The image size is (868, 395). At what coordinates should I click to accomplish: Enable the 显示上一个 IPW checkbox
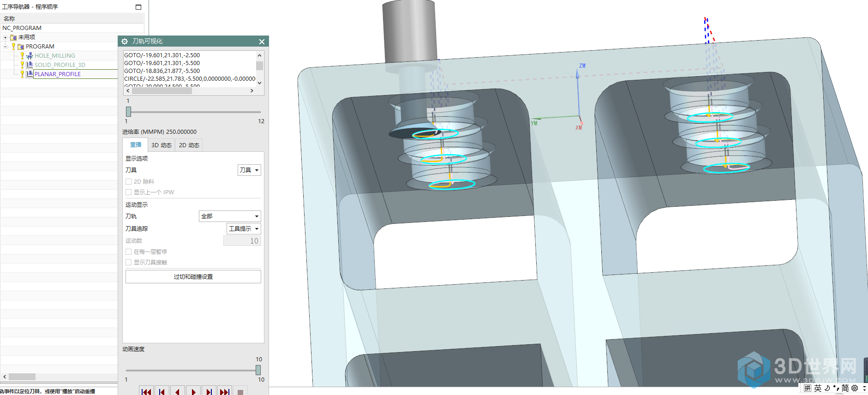click(129, 192)
